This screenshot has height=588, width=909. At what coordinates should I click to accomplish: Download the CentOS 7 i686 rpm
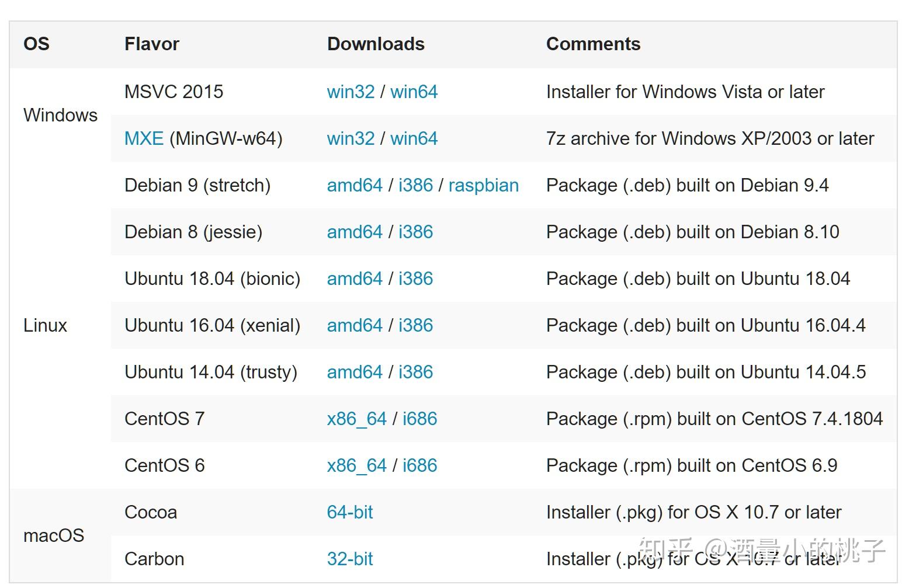tap(419, 419)
